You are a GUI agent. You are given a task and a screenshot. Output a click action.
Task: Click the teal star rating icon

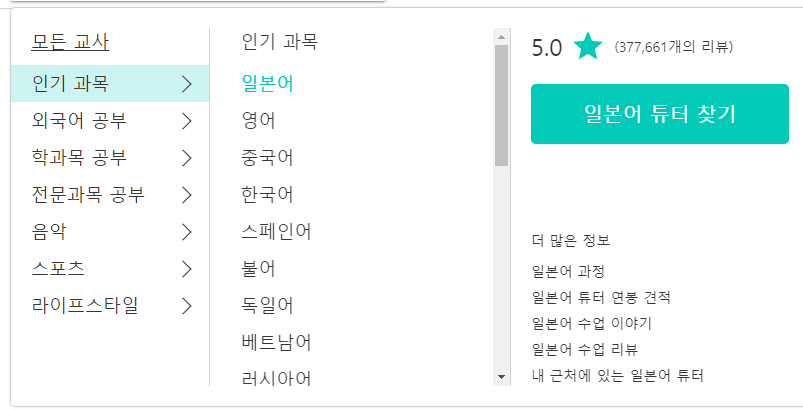588,47
